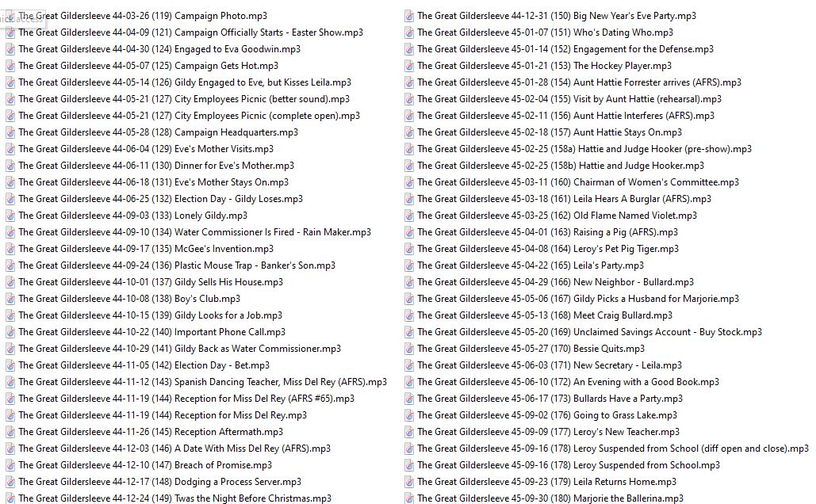Select Dinner for Eve's Mother.mp3
Screen dimensions: 816x504
(156, 166)
